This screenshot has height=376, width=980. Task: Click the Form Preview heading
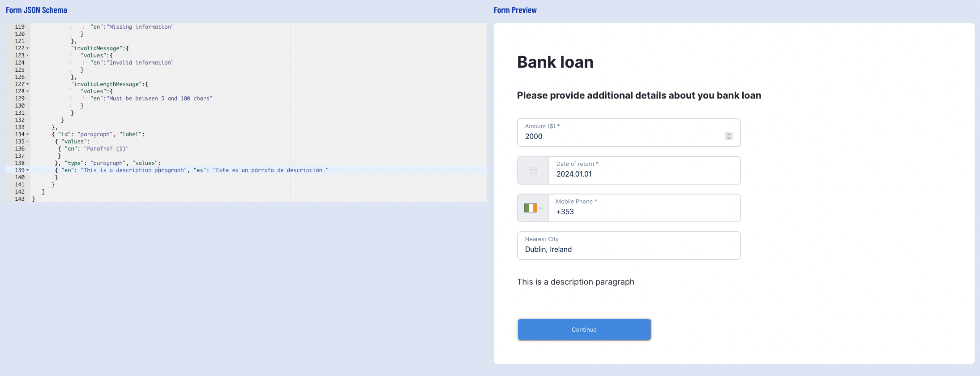(x=515, y=10)
